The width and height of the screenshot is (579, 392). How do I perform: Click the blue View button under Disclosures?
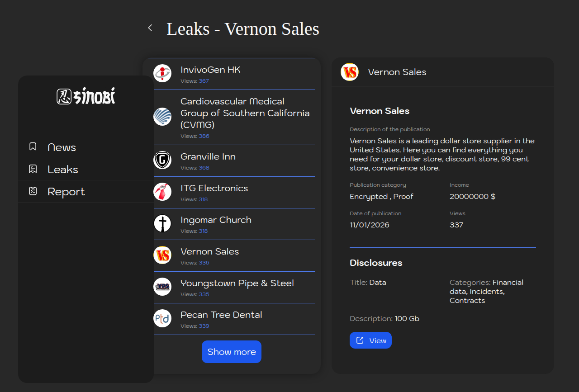pyautogui.click(x=370, y=340)
